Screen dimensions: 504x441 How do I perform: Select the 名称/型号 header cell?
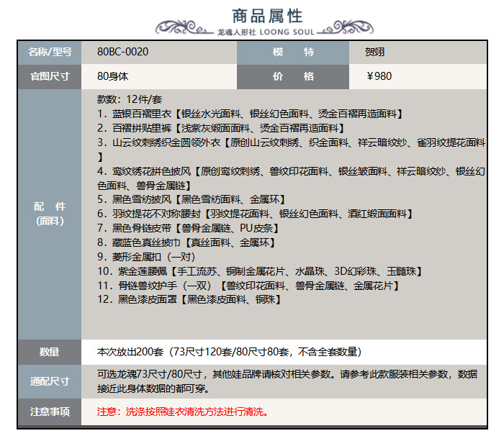coord(50,52)
